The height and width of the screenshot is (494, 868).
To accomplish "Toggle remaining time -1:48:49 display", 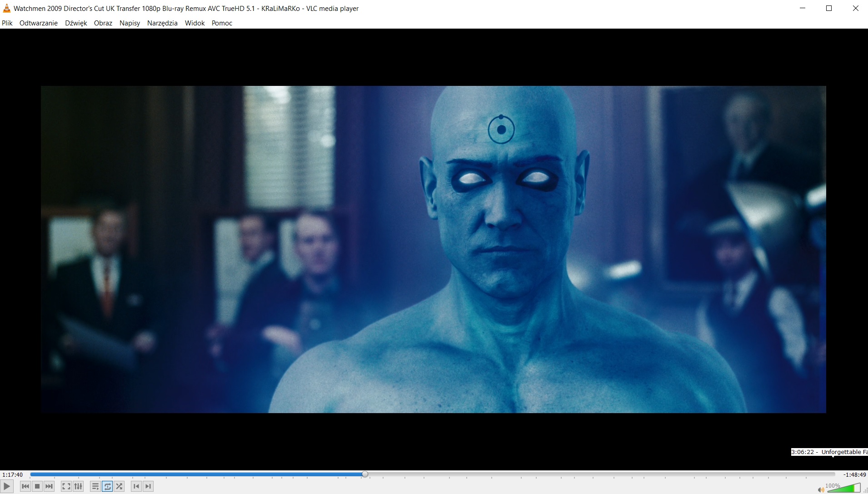I will 854,474.
